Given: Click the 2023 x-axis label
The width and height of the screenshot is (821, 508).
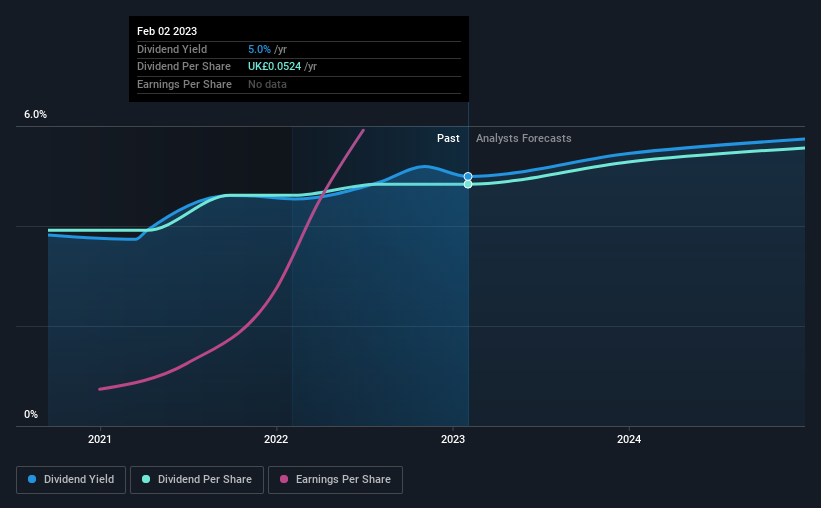Looking at the screenshot, I should (453, 439).
